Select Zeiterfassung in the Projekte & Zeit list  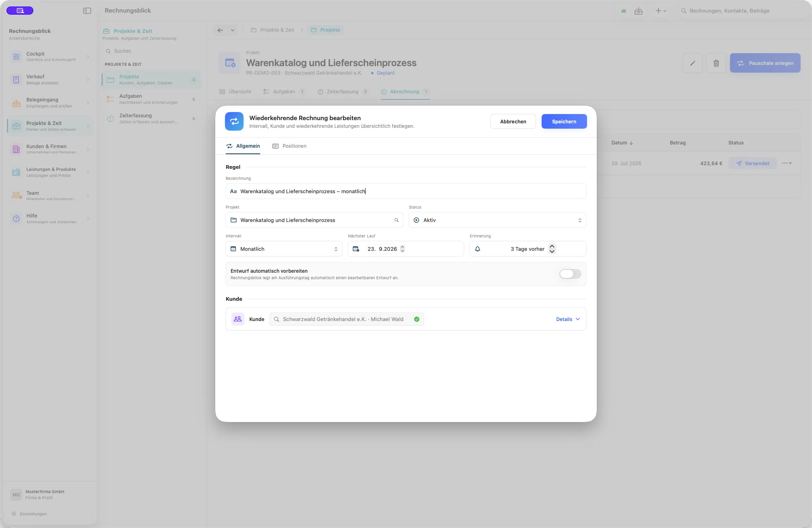click(x=151, y=119)
